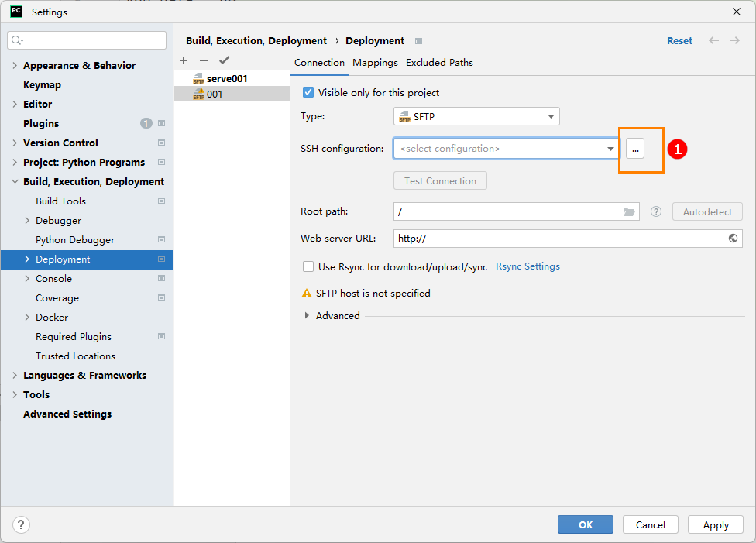Enable Use Rsync for download/upload/sync
The width and height of the screenshot is (756, 543).
pyautogui.click(x=308, y=266)
